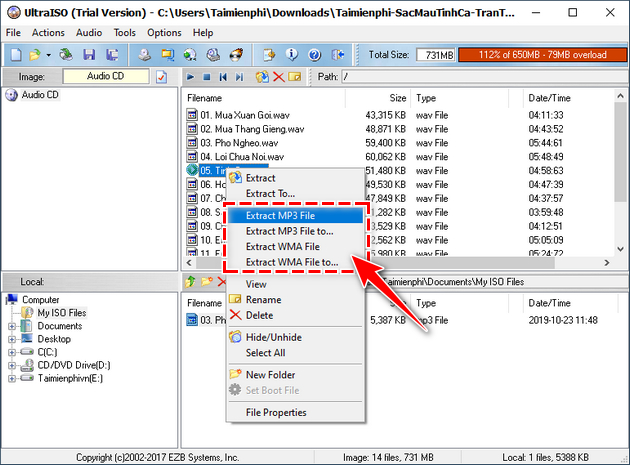Screen dimensions: 630x465
Task: Click the Register document icon in toolbar
Action: pyautogui.click(x=269, y=55)
